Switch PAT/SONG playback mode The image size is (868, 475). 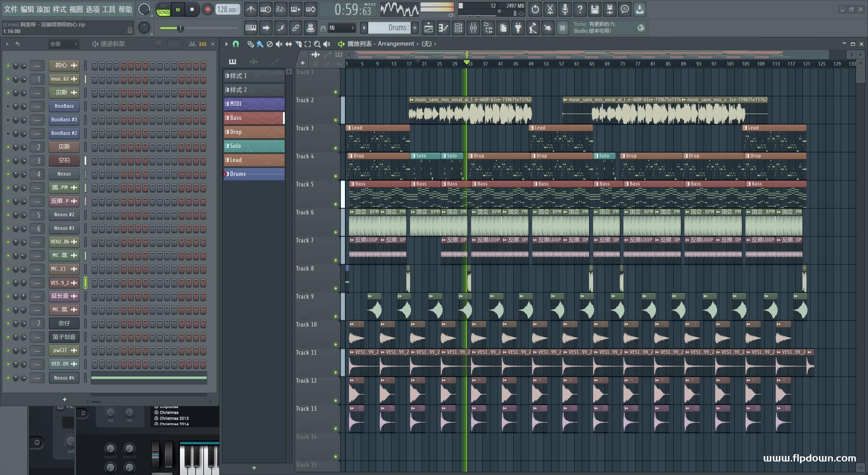point(163,9)
